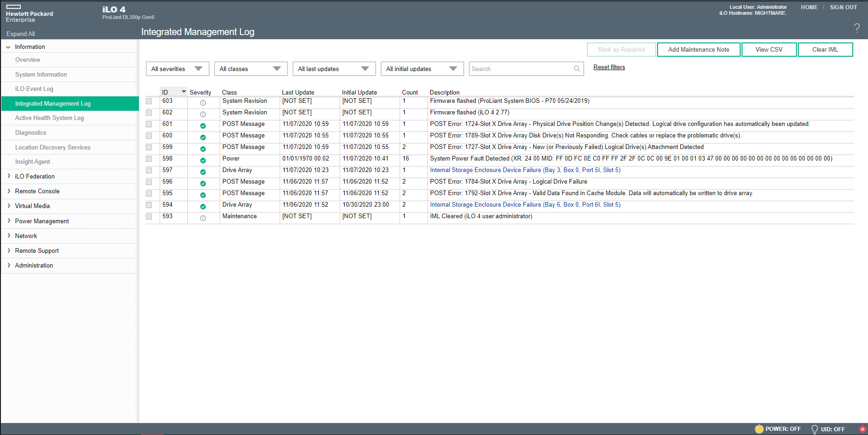Select the checkbox for log entry 602

(149, 113)
